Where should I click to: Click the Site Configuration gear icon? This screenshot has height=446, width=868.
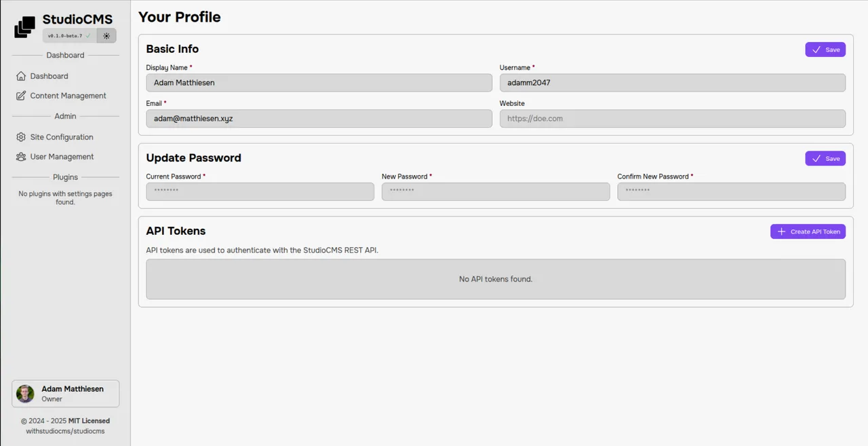click(x=21, y=137)
